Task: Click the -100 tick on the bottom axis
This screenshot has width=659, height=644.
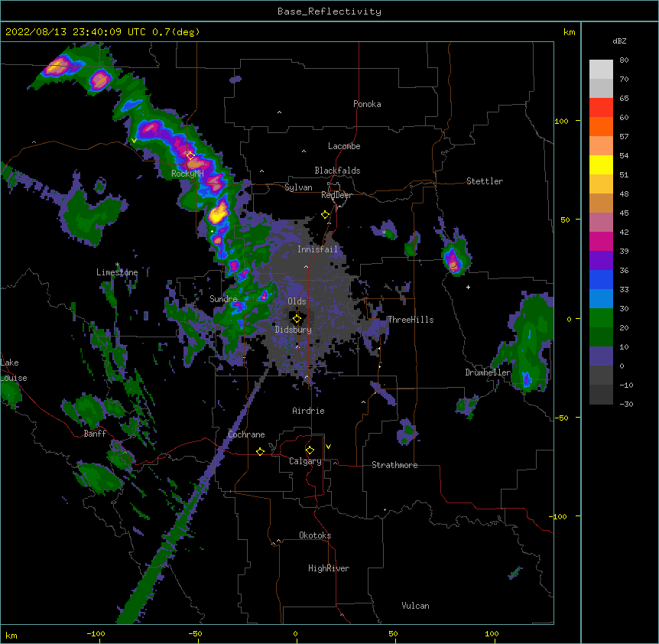Action: pos(96,633)
